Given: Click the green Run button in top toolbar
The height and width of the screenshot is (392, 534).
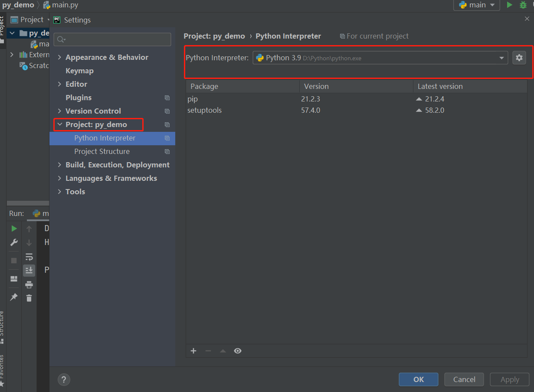Looking at the screenshot, I should click(510, 5).
